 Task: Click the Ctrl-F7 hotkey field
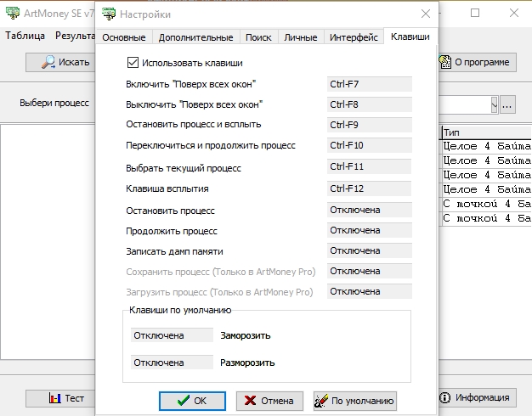370,84
